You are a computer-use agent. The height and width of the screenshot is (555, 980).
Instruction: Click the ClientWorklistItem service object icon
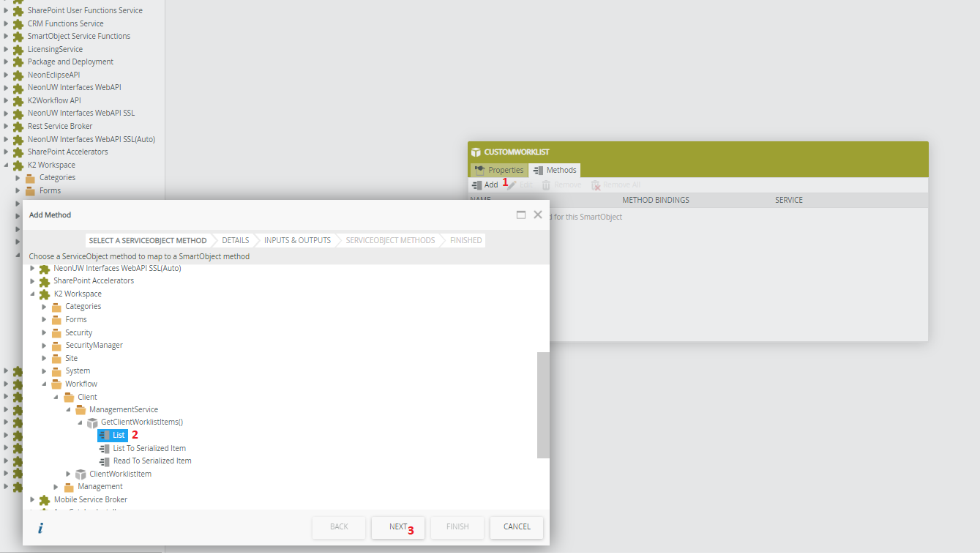pyautogui.click(x=81, y=474)
